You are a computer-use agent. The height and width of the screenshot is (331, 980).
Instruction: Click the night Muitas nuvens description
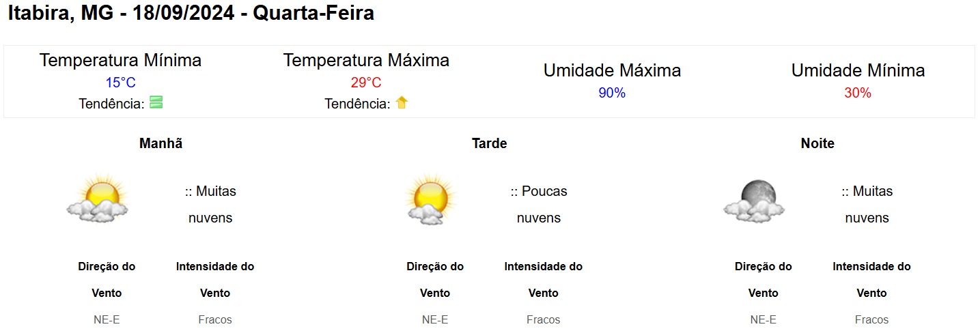click(867, 205)
